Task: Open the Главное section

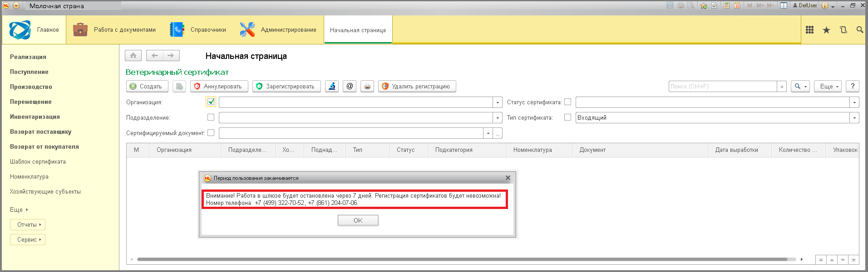Action: coord(34,30)
